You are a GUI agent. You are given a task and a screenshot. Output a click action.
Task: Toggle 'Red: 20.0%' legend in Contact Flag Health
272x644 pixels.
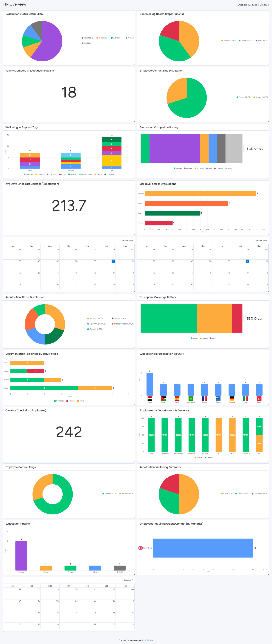tap(261, 41)
